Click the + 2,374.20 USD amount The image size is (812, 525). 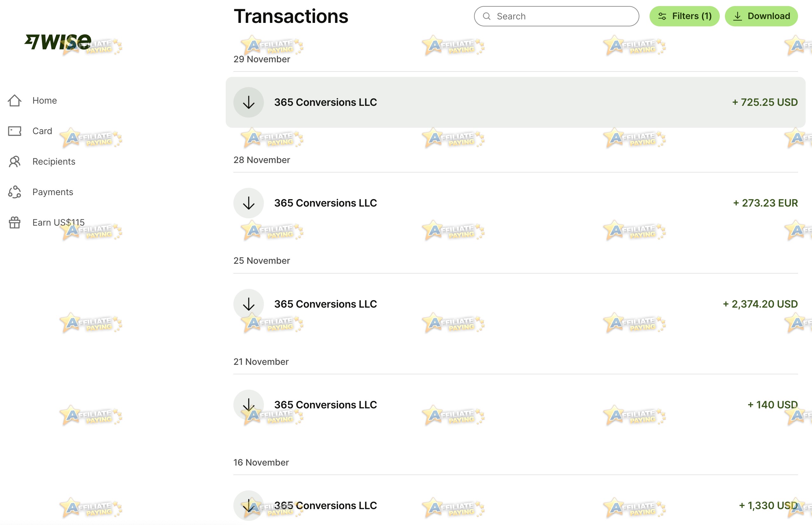(760, 304)
